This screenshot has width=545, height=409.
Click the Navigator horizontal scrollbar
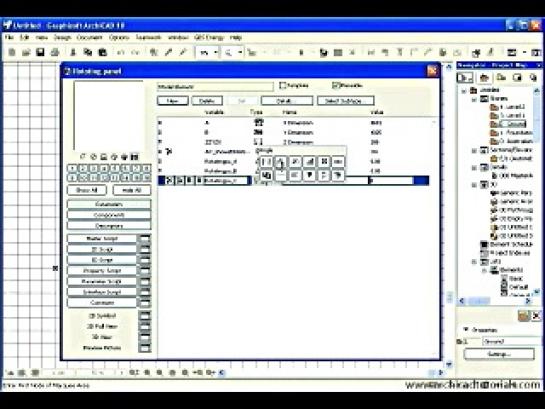pos(495,301)
